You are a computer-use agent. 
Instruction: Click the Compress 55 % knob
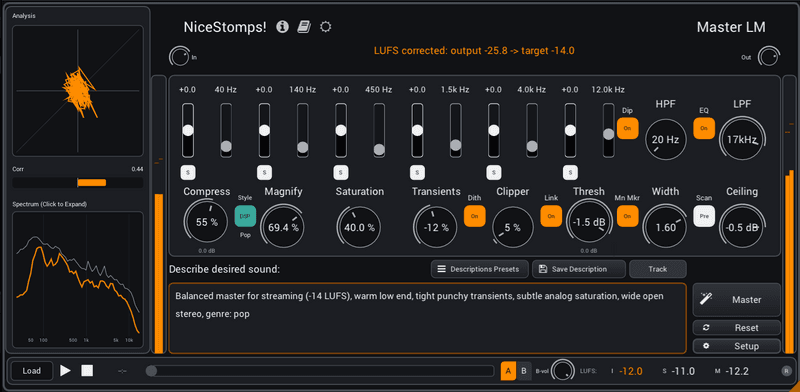point(206,222)
